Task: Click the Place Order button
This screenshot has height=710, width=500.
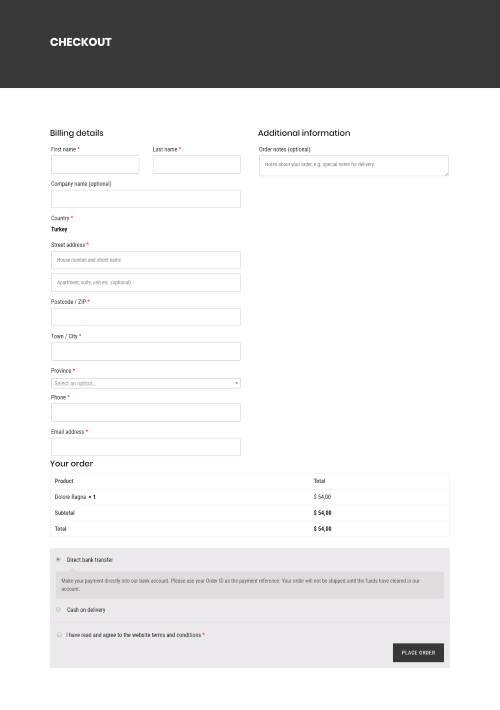Action: (418, 652)
